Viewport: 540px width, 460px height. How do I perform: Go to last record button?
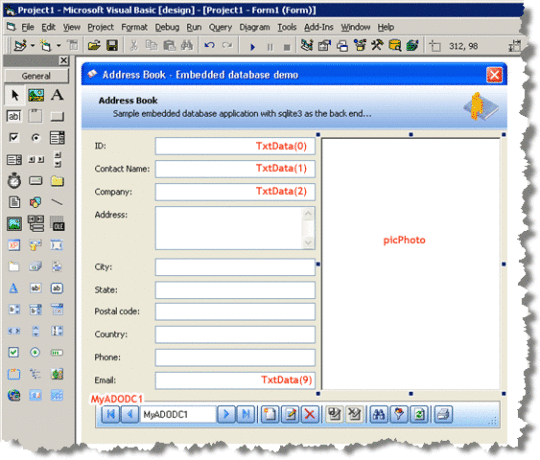click(x=246, y=414)
